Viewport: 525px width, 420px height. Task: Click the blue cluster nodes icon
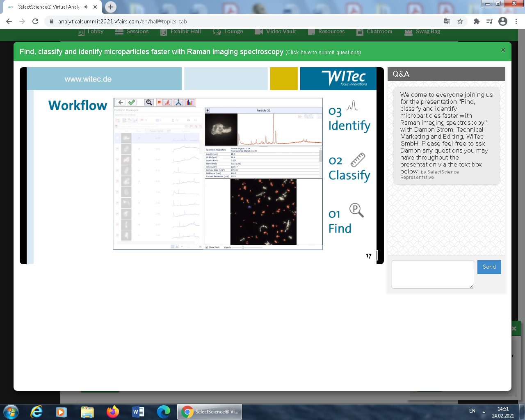point(178,103)
